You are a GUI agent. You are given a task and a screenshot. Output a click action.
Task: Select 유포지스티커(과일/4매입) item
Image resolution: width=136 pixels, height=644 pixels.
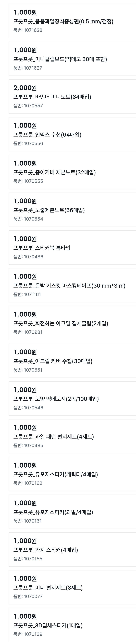click(x=73, y=512)
